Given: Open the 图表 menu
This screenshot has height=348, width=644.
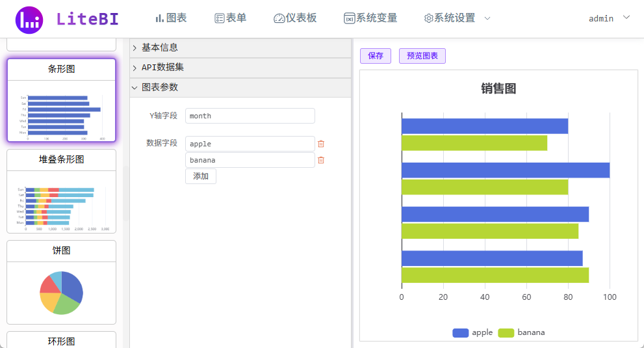Looking at the screenshot, I should click(x=171, y=18).
